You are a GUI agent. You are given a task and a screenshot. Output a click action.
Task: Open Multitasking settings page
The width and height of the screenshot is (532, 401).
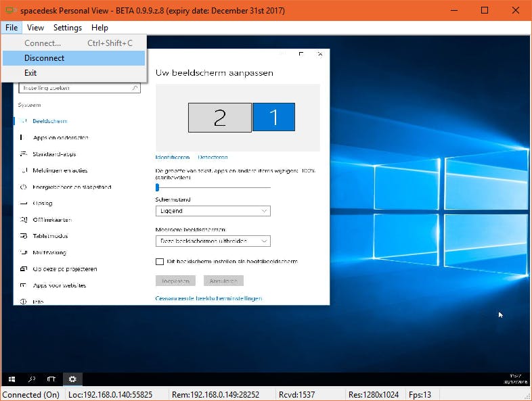[x=49, y=252]
